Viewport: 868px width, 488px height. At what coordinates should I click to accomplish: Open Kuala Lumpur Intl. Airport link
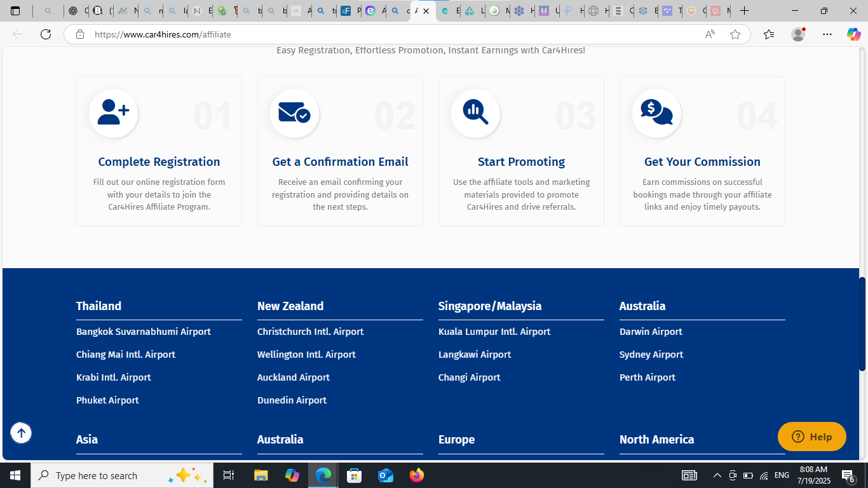click(x=494, y=332)
